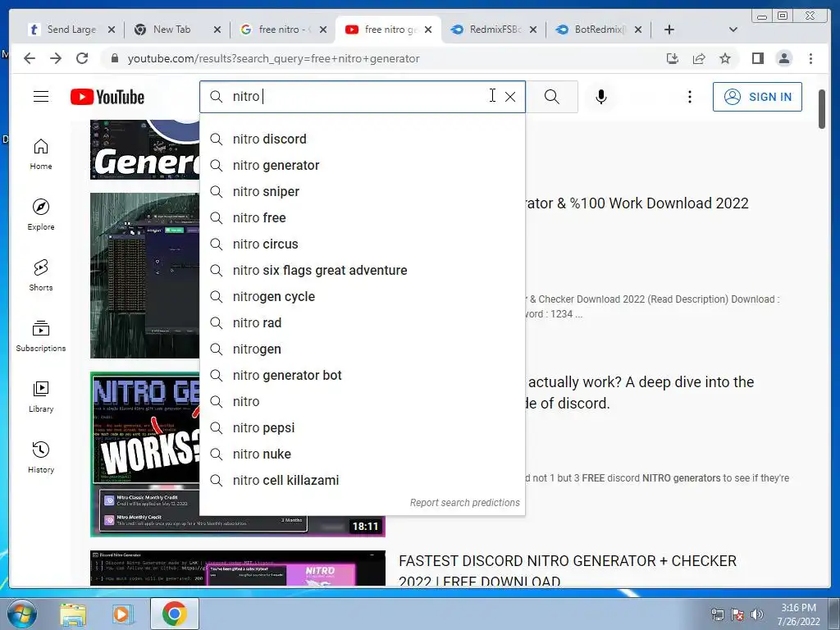Close the Send Large tab

(x=112, y=30)
